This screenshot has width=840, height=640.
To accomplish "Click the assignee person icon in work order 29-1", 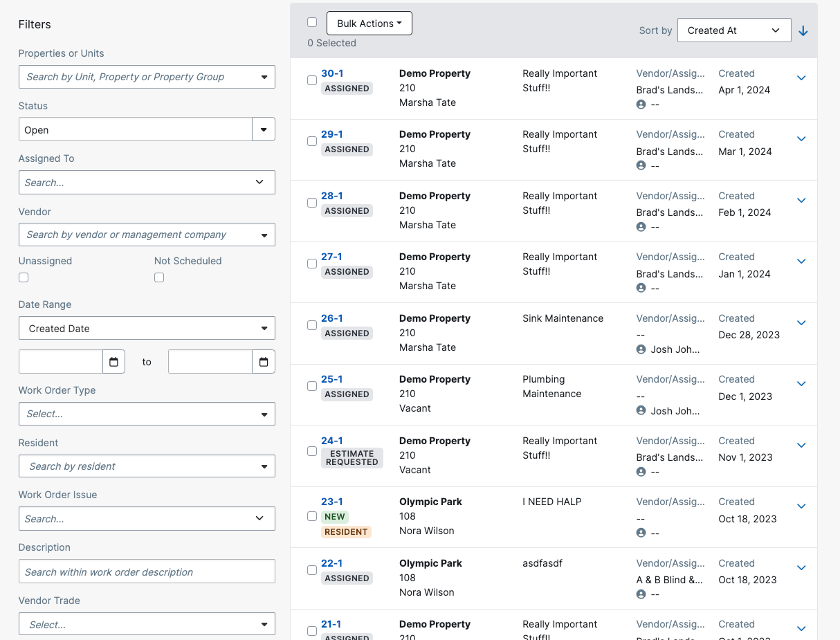I will 641,166.
